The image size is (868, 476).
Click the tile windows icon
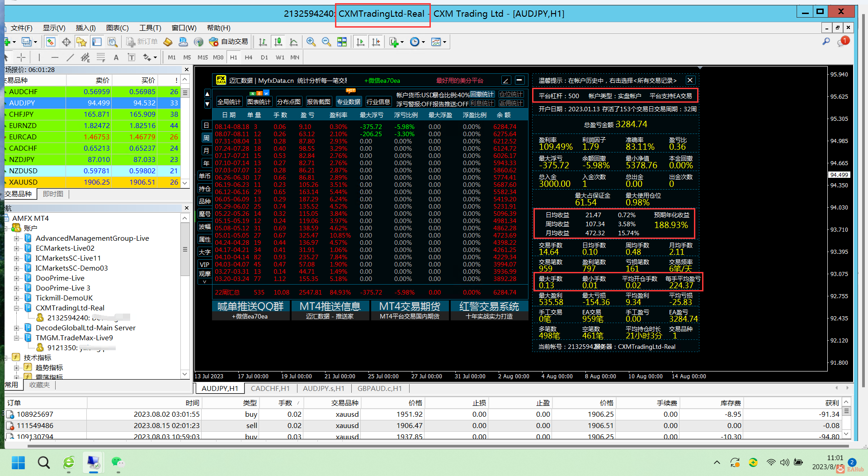click(342, 42)
